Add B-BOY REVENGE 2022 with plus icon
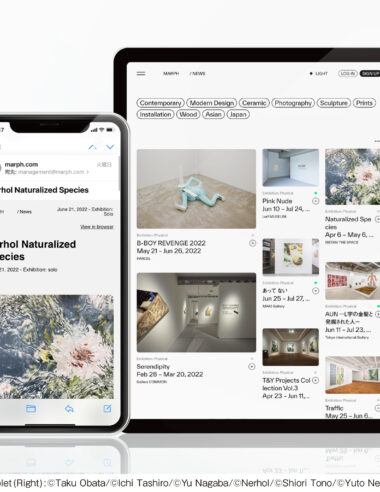The image size is (380, 492). pyautogui.click(x=252, y=243)
